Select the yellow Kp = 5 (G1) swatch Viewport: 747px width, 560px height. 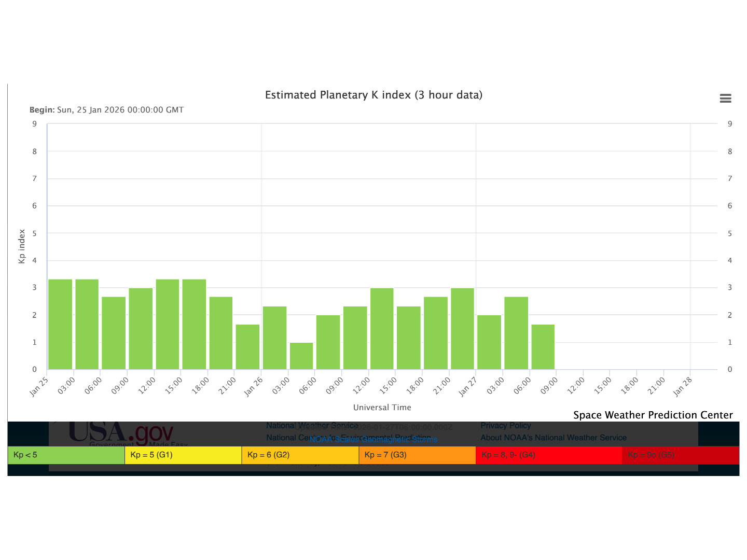[x=183, y=455]
